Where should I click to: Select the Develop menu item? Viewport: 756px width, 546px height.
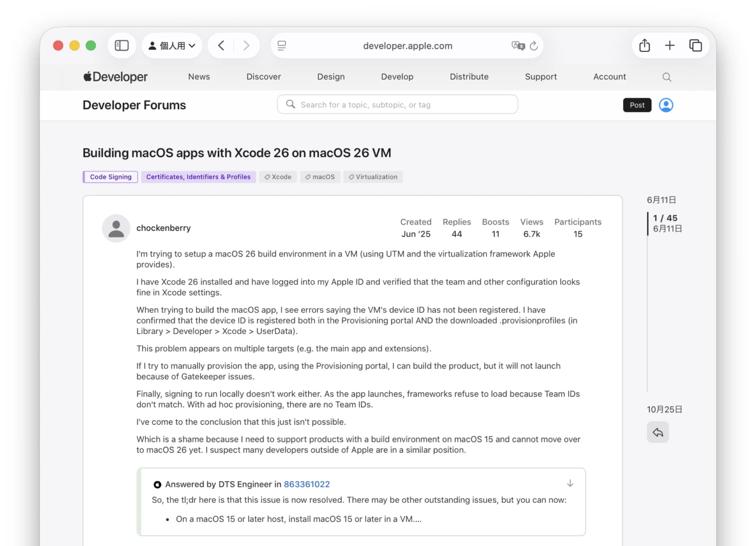click(x=397, y=77)
